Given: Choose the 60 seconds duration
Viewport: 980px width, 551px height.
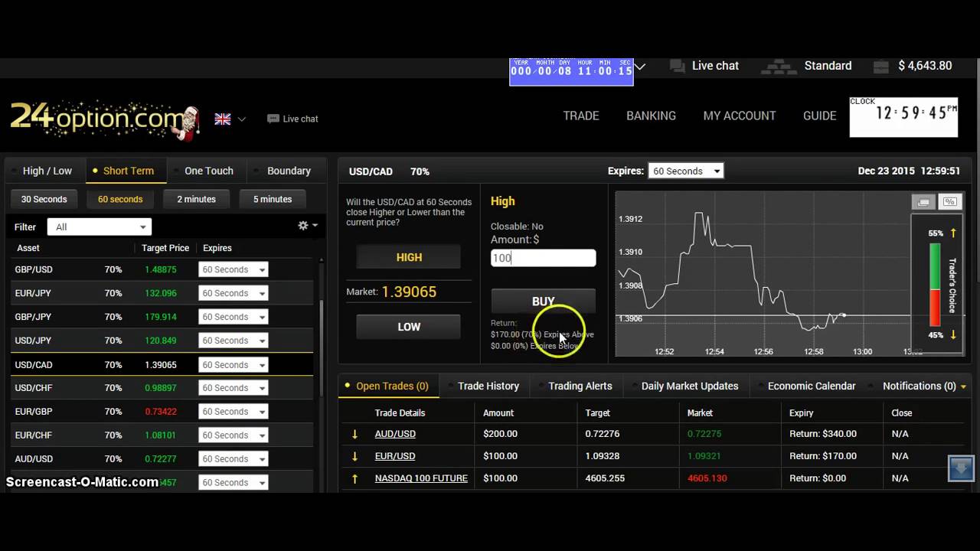Looking at the screenshot, I should click(x=120, y=199).
